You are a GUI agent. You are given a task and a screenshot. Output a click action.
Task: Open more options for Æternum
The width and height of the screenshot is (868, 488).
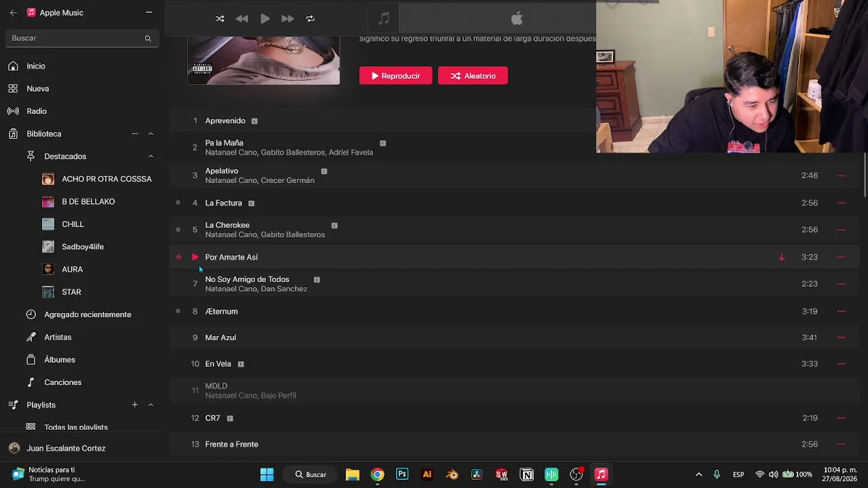841,311
